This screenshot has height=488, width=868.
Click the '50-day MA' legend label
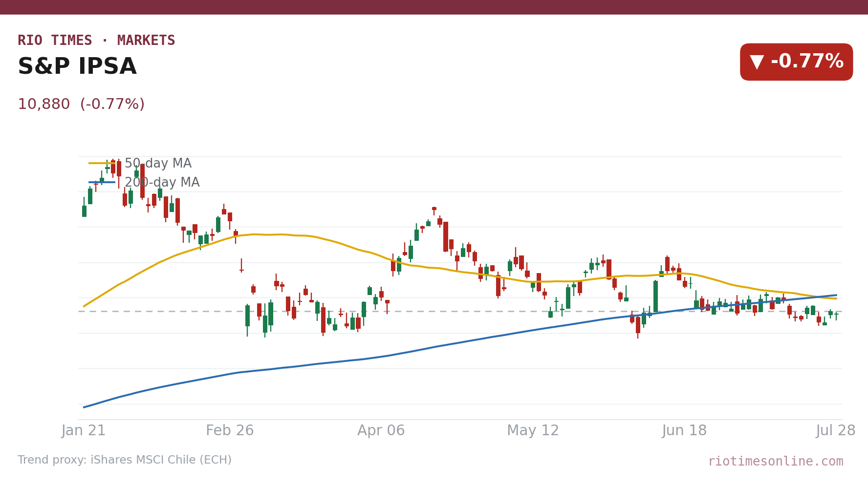158,164
